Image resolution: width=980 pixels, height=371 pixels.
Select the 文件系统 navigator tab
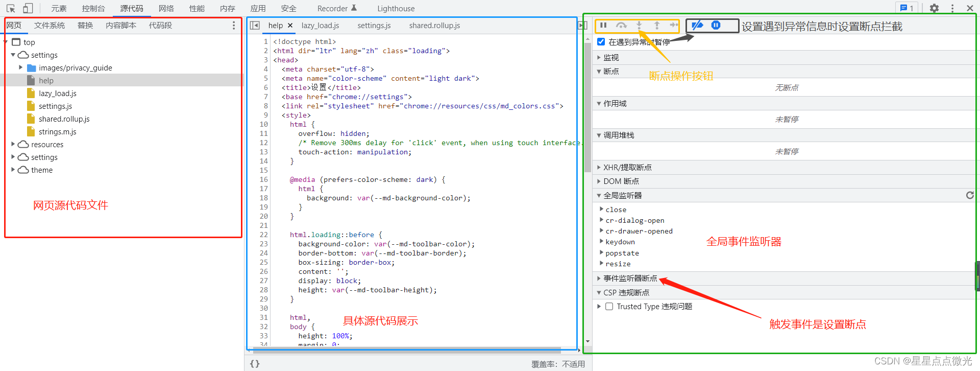(x=50, y=26)
